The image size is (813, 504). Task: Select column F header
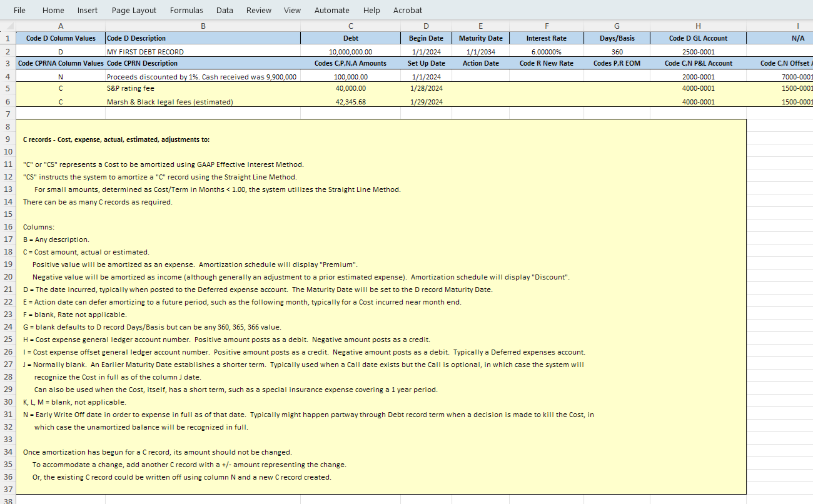coord(547,26)
